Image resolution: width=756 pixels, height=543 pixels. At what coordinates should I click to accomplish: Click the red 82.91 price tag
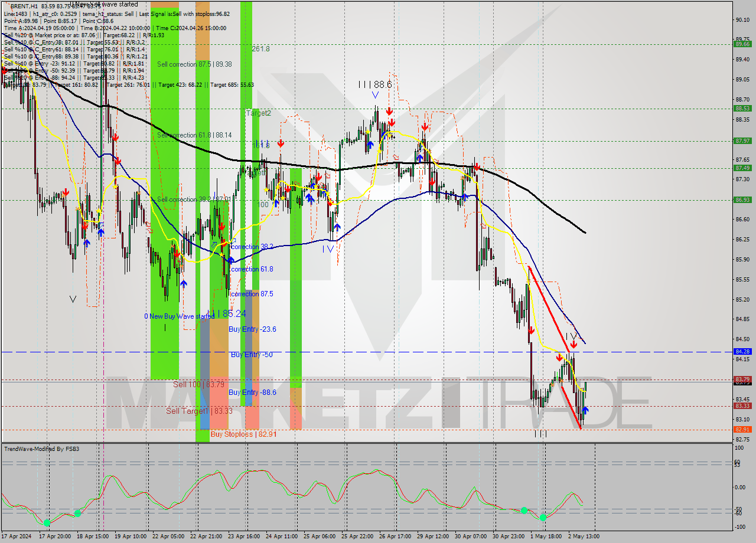tap(742, 429)
